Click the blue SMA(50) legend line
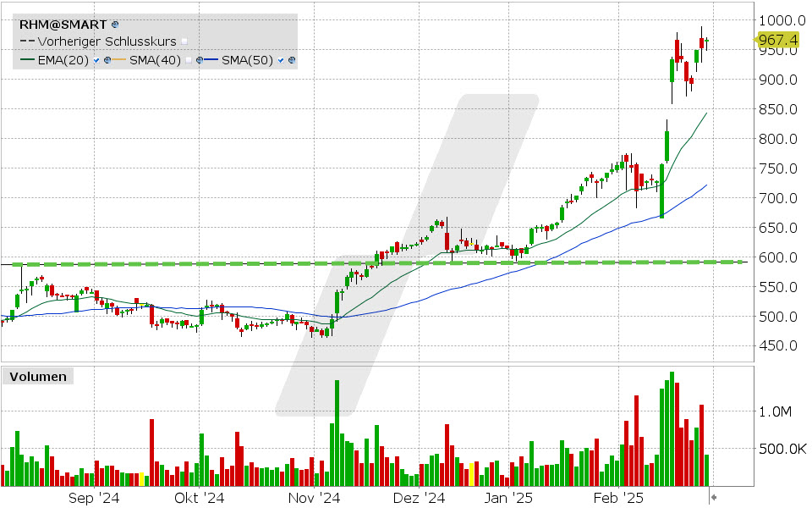812x508 pixels. [x=211, y=59]
